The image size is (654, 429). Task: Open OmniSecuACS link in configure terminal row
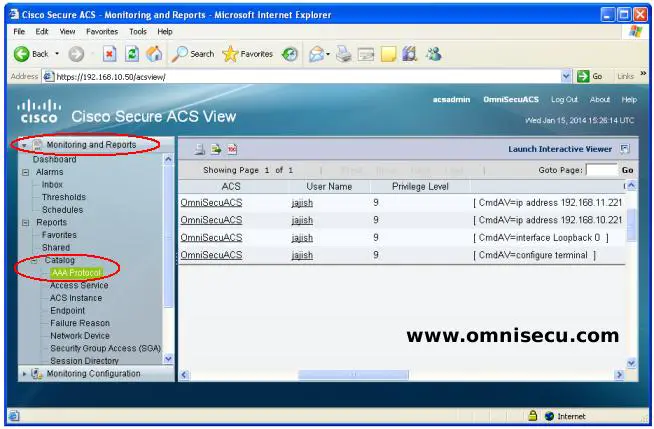pos(211,255)
